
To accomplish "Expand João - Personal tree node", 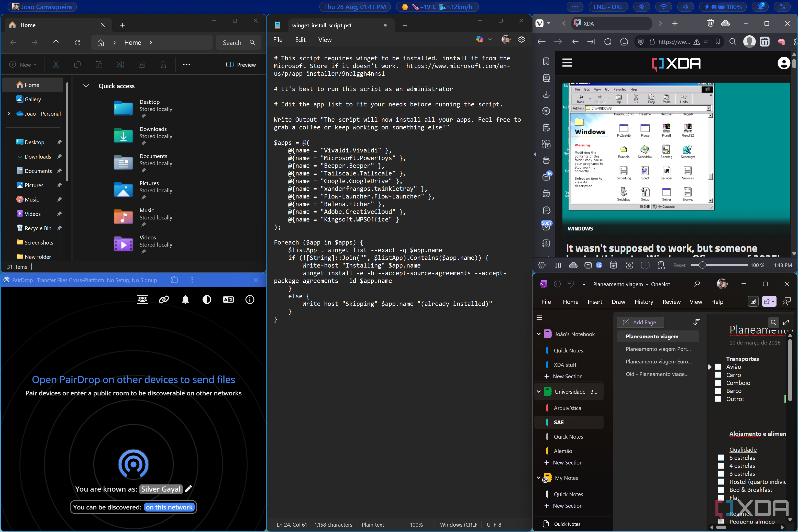I will click(9, 114).
